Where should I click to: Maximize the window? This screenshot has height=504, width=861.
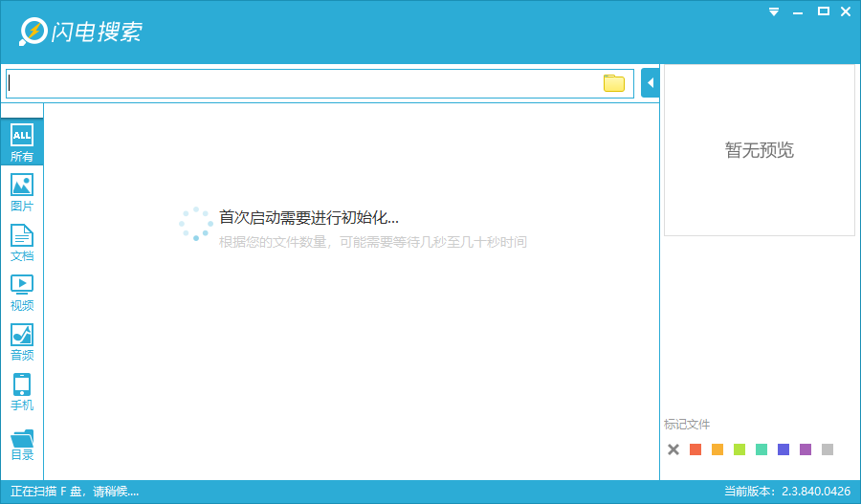pos(823,11)
